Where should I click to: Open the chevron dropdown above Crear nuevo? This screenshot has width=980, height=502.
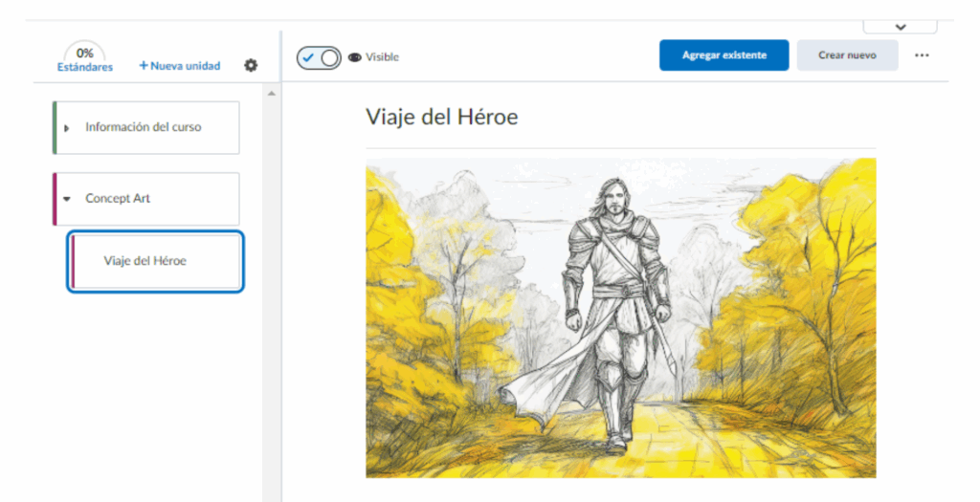pyautogui.click(x=900, y=27)
